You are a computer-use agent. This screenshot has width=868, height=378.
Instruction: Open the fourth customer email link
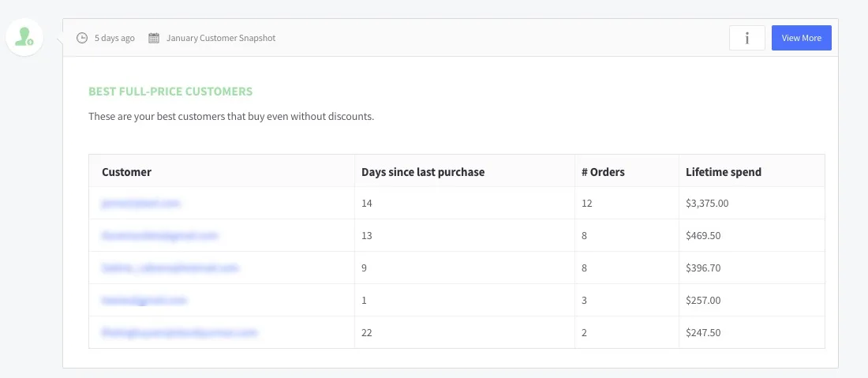click(144, 301)
